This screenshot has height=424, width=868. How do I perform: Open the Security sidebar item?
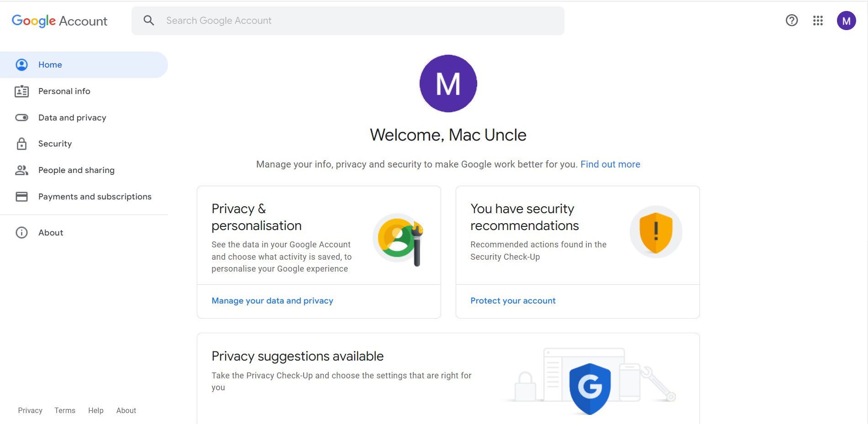tap(55, 144)
